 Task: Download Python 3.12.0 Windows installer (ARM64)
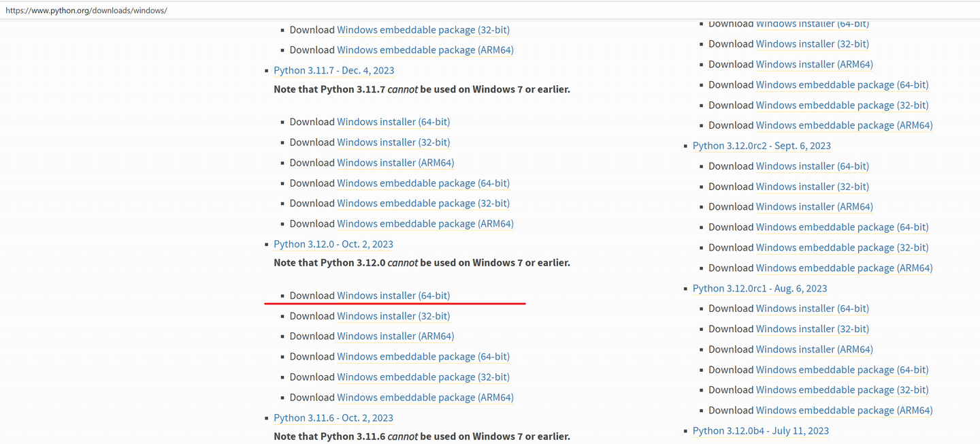pyautogui.click(x=395, y=336)
